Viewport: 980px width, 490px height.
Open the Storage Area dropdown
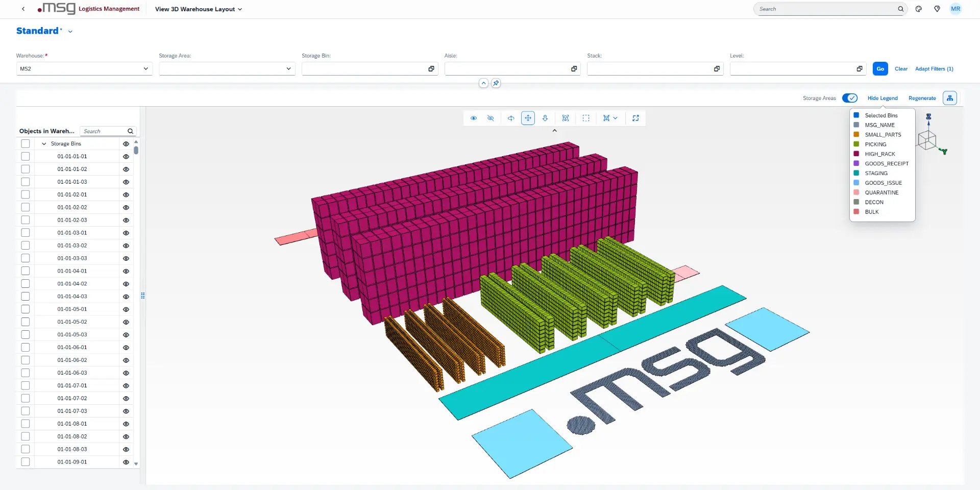coord(288,69)
